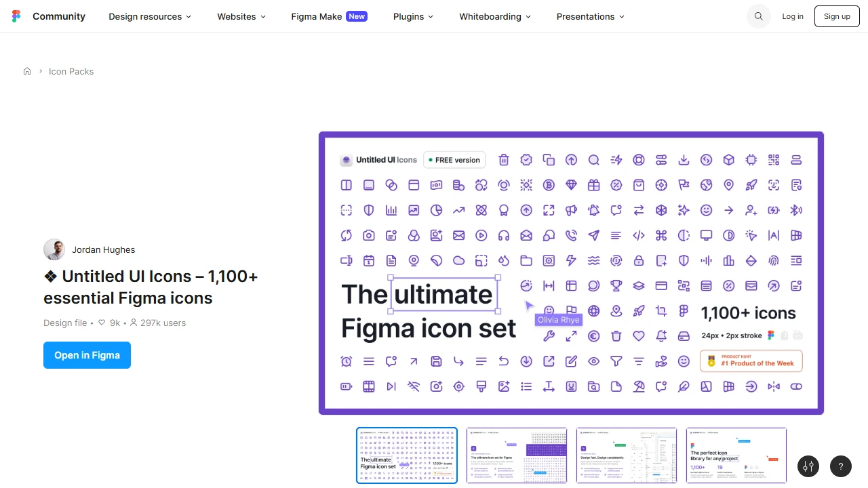The height and width of the screenshot is (488, 868).
Task: Click the Figma logo in the top-left corner
Action: (x=16, y=16)
